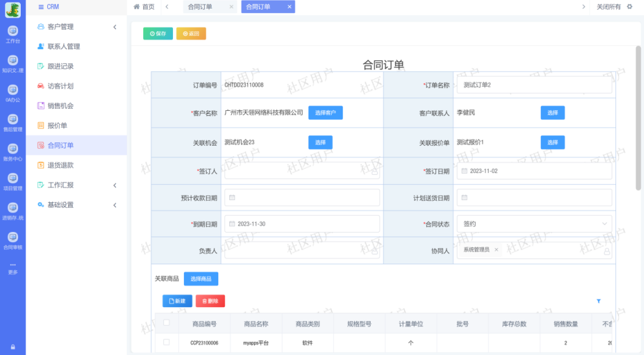This screenshot has height=355, width=644.
Task: Click the 选择客户 button
Action: [x=325, y=113]
